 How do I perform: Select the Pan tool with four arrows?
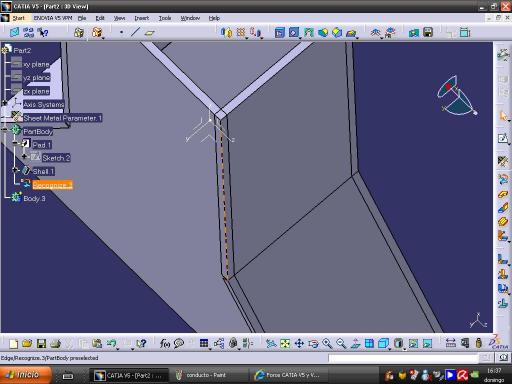(299, 343)
